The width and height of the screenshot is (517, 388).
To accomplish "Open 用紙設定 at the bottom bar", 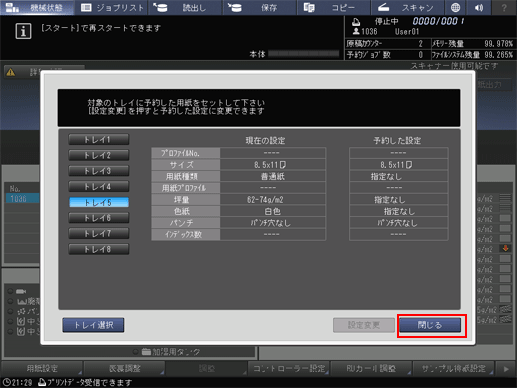I will click(42, 368).
